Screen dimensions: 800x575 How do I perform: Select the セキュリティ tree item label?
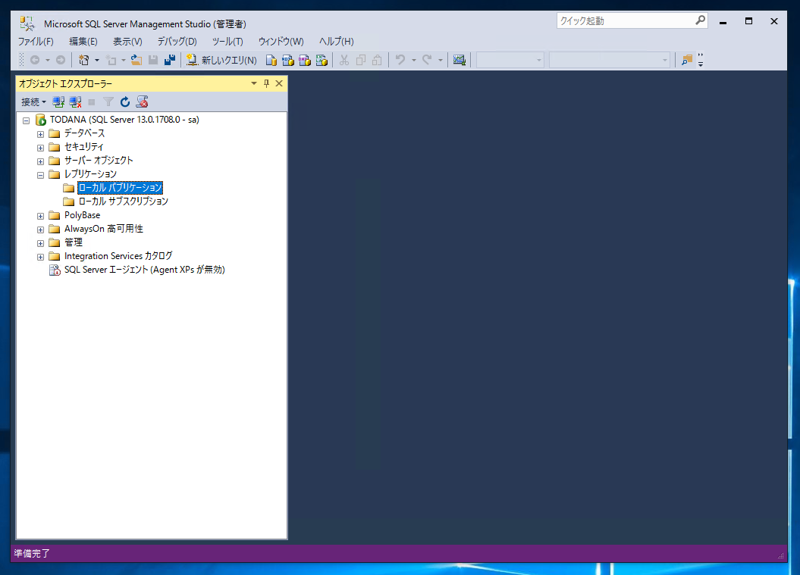(84, 147)
